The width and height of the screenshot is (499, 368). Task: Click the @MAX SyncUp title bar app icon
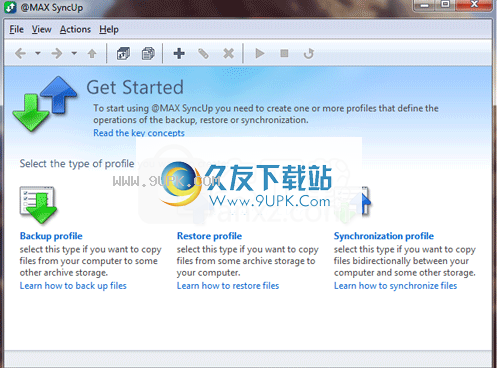click(x=11, y=7)
